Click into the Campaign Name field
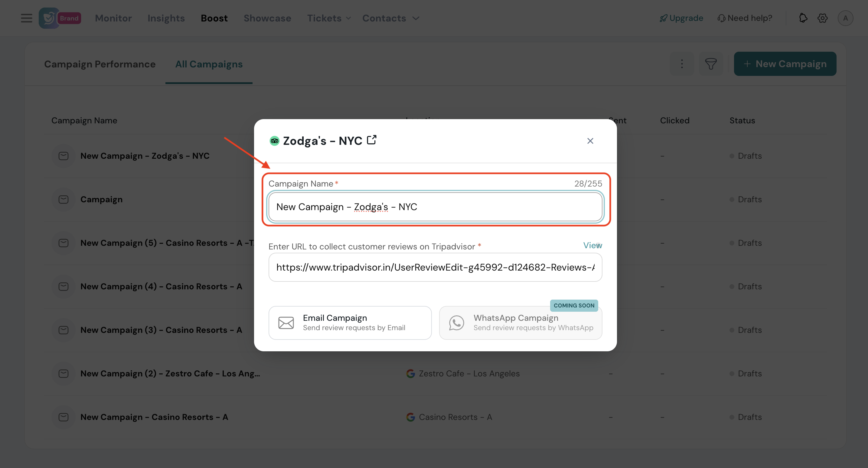This screenshot has height=468, width=868. pyautogui.click(x=435, y=206)
